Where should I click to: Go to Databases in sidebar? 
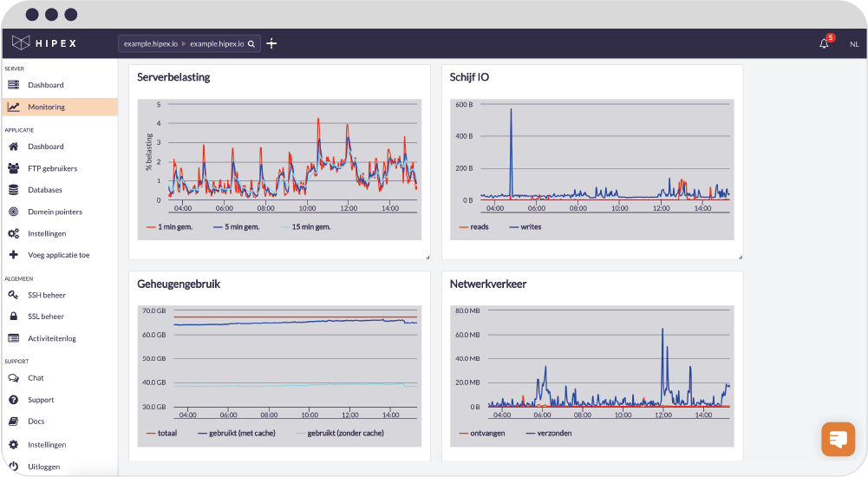tap(44, 190)
